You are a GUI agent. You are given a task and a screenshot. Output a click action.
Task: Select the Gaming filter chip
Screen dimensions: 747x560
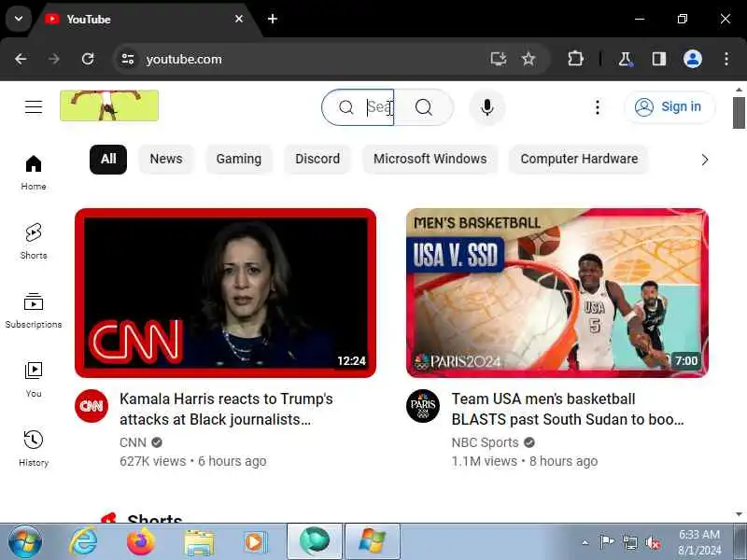point(239,159)
